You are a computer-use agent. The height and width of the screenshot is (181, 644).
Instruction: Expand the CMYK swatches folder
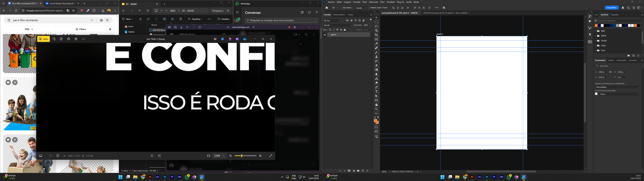596,36
